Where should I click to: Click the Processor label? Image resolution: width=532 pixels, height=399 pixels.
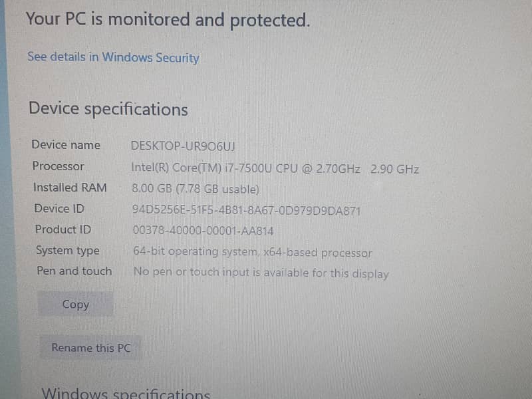point(59,166)
